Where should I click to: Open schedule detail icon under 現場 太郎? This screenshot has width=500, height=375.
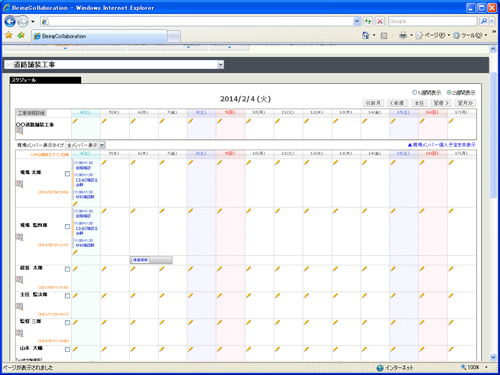[x=20, y=184]
